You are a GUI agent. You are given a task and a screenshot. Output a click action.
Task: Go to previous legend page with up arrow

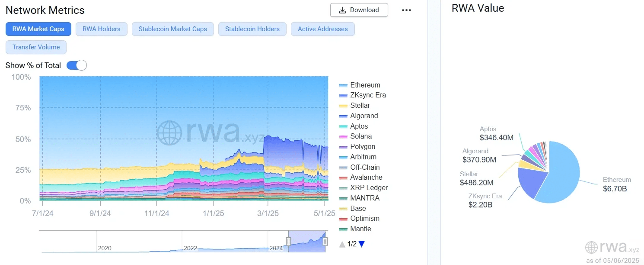(x=342, y=244)
